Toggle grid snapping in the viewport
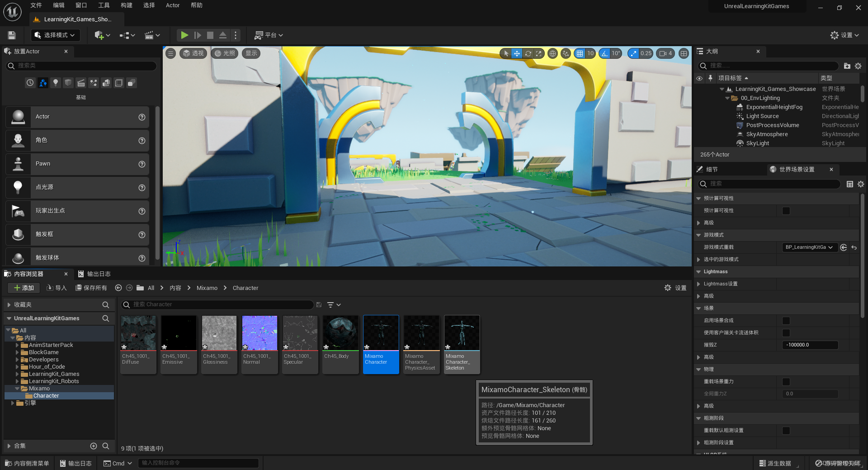Image resolution: width=868 pixels, height=470 pixels. pos(580,53)
